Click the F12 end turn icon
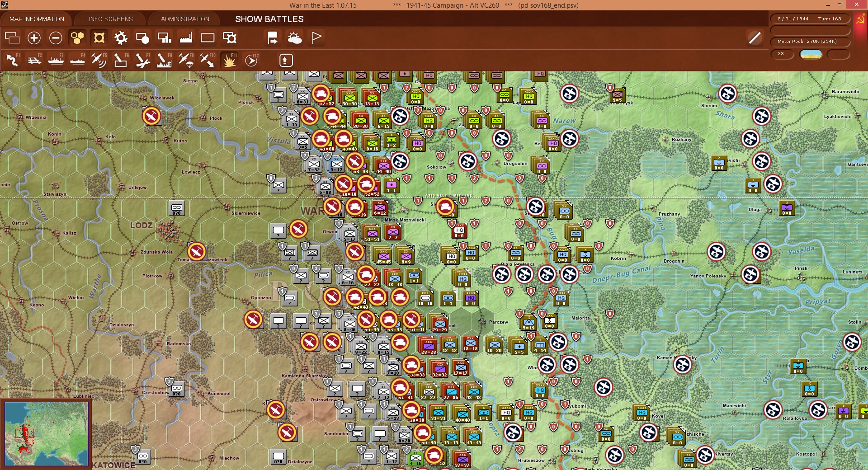 251,60
